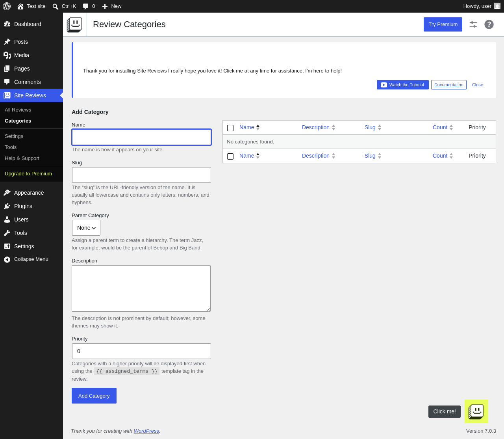
Task: Click the Users person icon
Action: pos(7,219)
